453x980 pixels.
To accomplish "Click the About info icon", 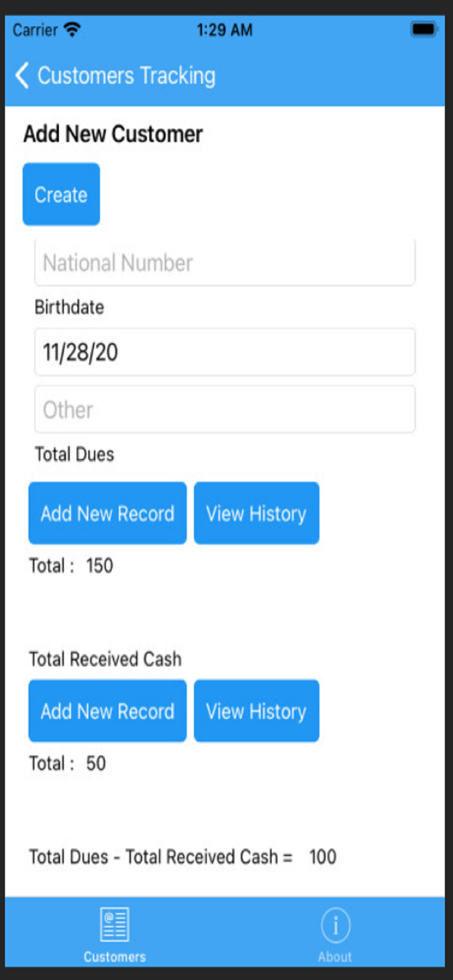I will pos(335,924).
